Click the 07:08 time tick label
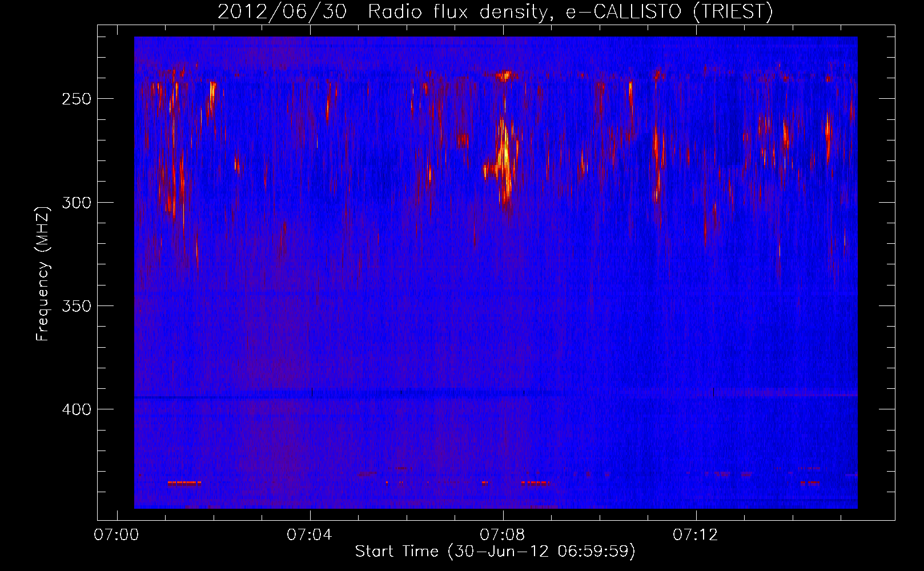Screen dimensions: 924x571 [x=503, y=535]
